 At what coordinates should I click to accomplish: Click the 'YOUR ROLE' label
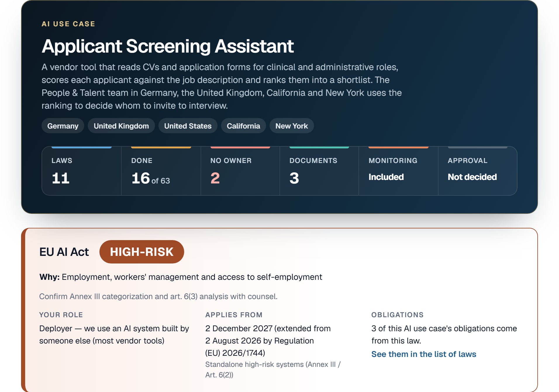pos(61,315)
